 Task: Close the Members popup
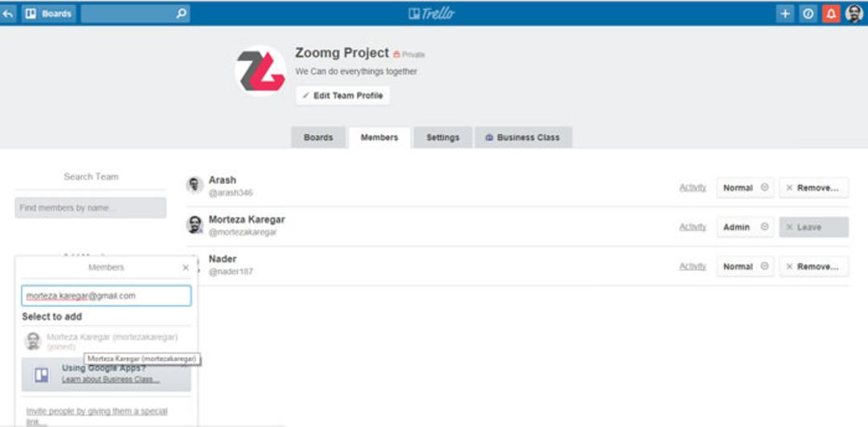(186, 268)
